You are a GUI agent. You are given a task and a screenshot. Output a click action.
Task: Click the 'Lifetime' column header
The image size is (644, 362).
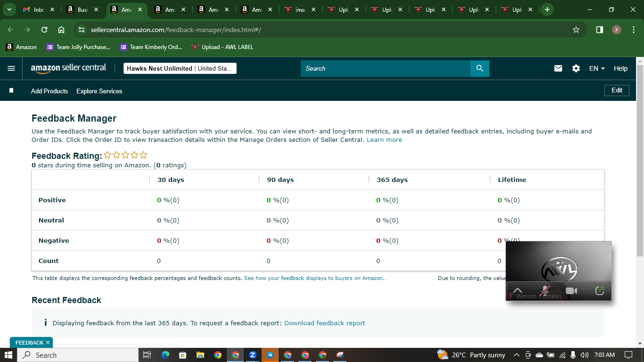pos(512,180)
